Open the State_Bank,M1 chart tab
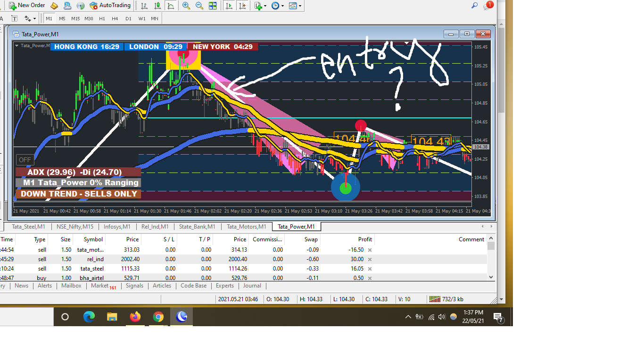This screenshot has width=644, height=362. tap(197, 227)
